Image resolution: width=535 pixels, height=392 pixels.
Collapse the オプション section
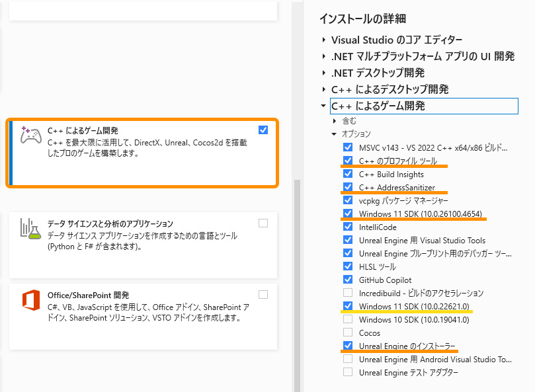[334, 134]
